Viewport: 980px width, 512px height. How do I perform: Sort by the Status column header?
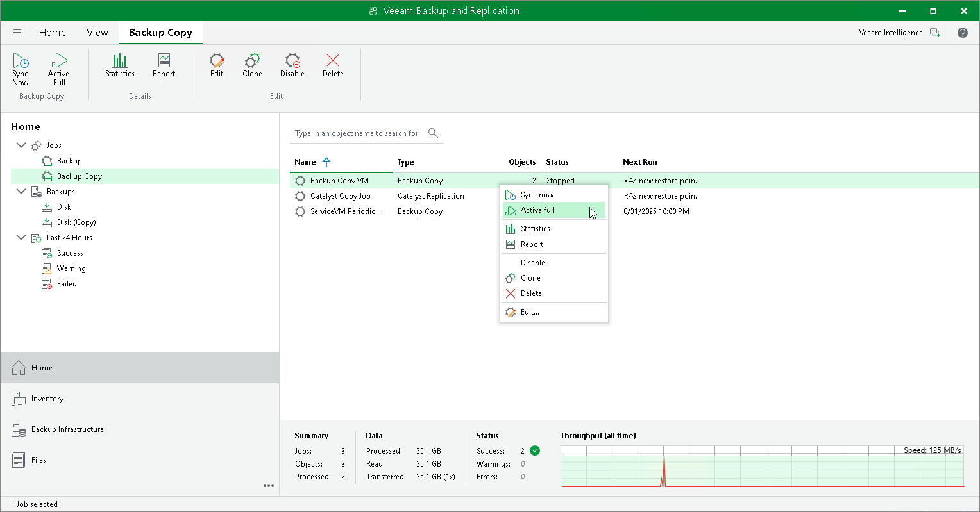(x=557, y=162)
